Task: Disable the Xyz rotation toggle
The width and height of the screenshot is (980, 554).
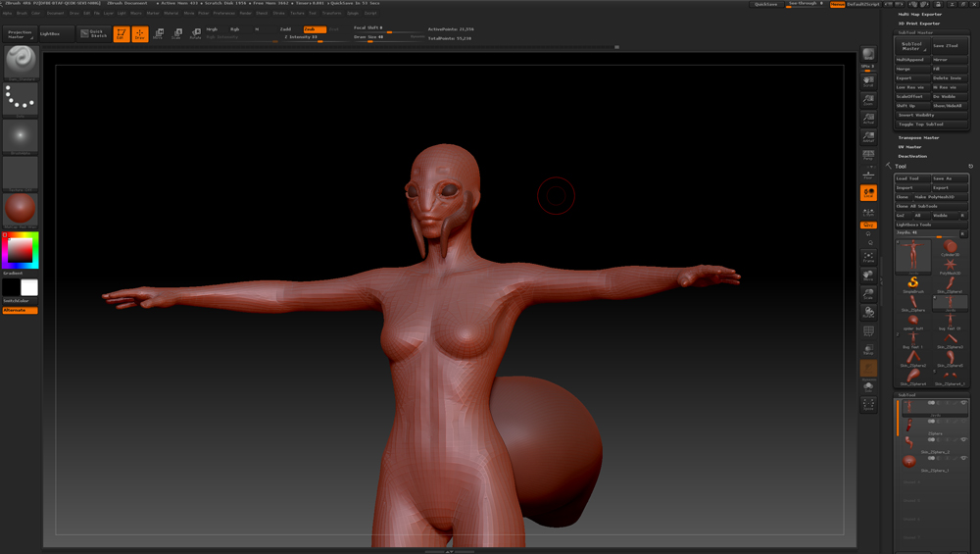Action: point(868,226)
